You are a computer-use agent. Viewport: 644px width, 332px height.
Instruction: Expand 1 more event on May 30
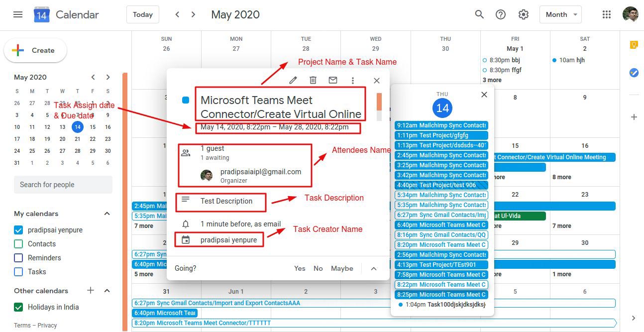pos(562,274)
